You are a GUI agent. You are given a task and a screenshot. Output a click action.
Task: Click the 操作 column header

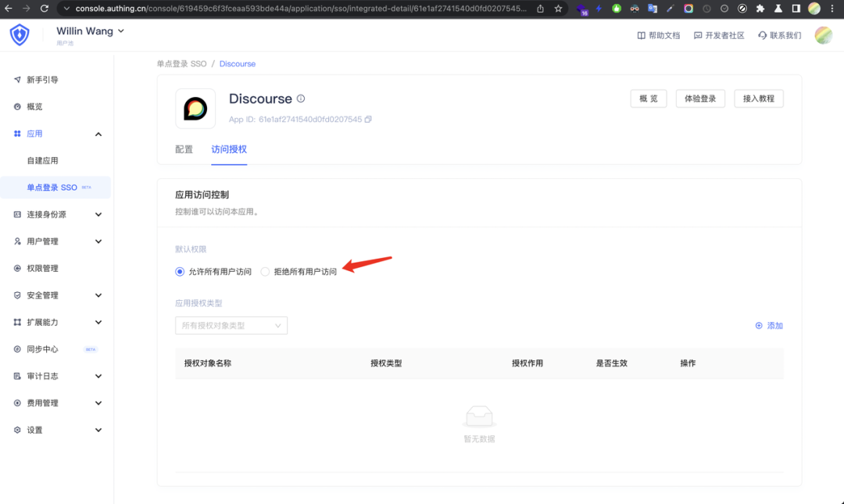[x=688, y=363]
